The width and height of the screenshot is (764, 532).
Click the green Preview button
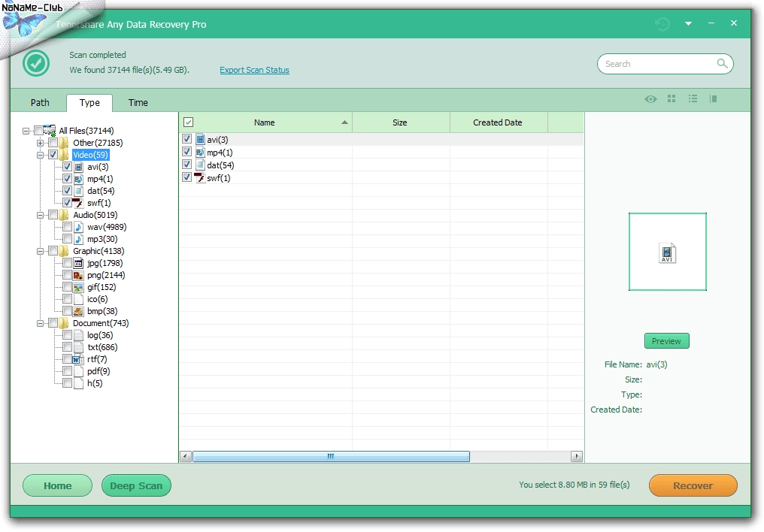pyautogui.click(x=666, y=341)
